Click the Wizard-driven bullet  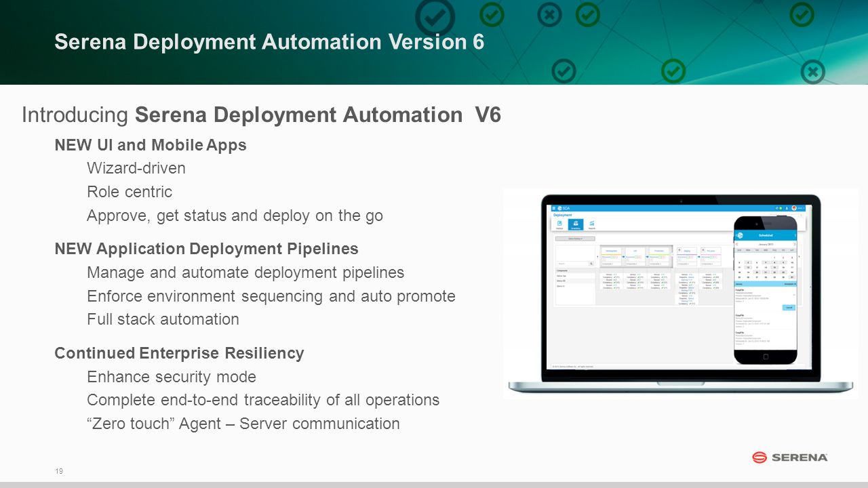click(136, 168)
